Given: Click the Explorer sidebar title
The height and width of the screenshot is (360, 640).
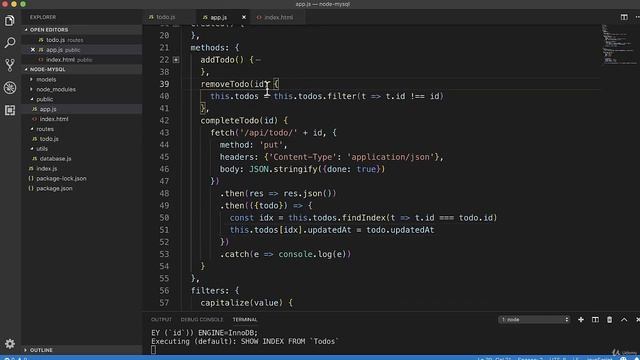Looking at the screenshot, I should [43, 17].
